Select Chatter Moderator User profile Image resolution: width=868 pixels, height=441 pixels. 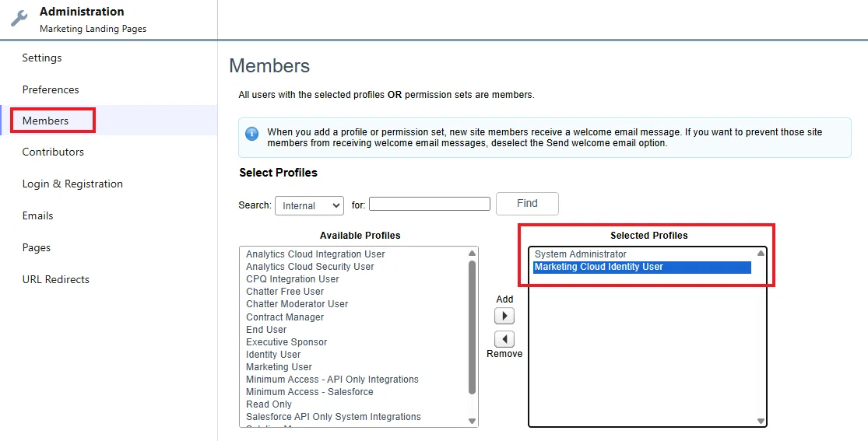tap(297, 304)
